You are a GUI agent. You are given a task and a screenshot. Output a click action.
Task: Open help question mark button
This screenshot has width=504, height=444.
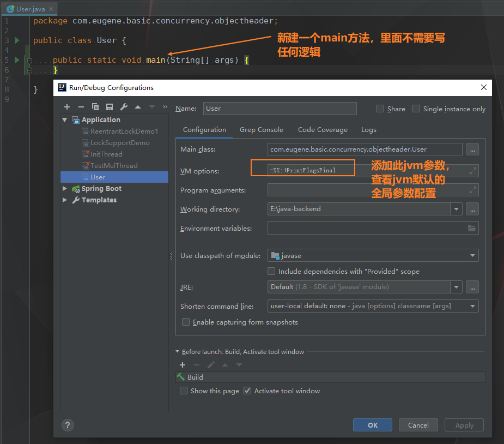pos(68,425)
